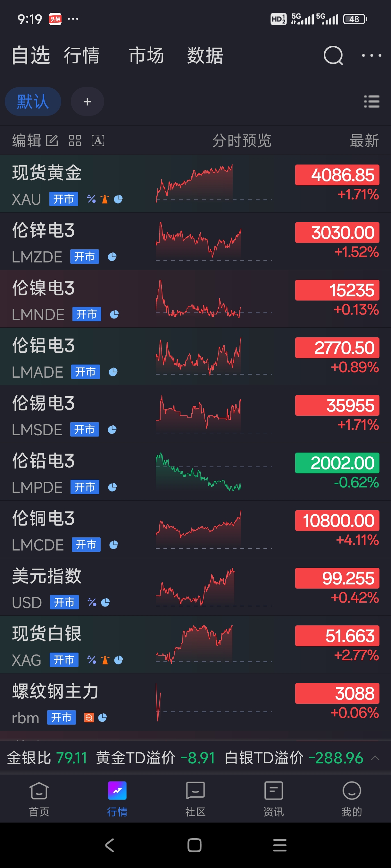Open the search magnifier icon

tap(333, 55)
